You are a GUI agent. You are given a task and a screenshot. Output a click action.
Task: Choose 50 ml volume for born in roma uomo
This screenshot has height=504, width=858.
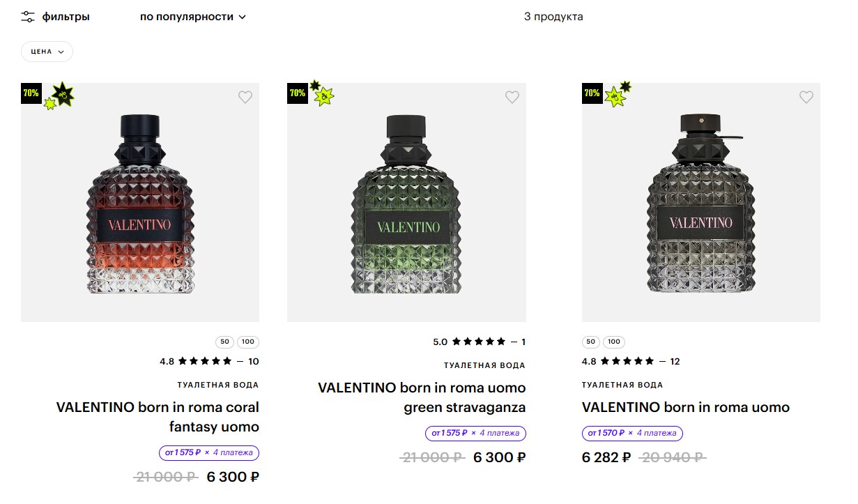tap(590, 342)
